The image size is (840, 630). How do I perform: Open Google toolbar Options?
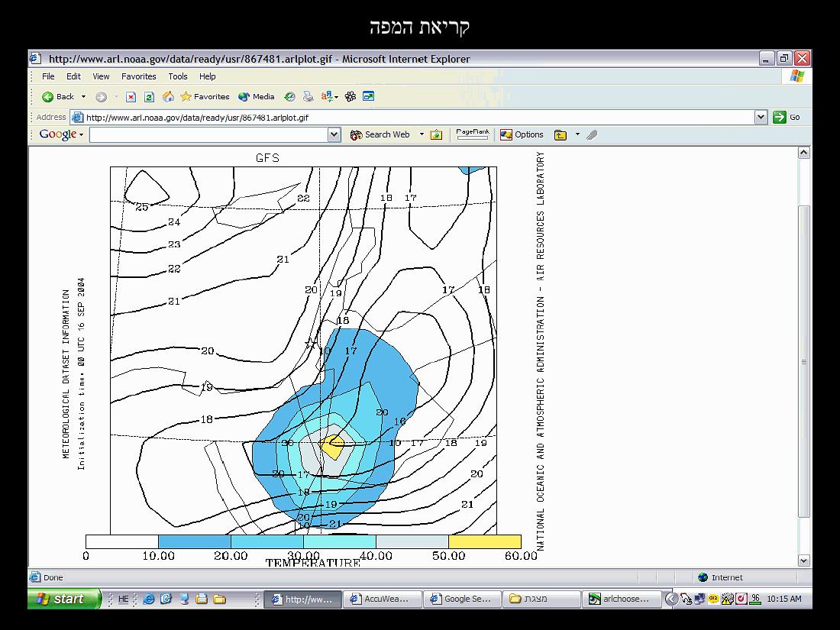522,134
